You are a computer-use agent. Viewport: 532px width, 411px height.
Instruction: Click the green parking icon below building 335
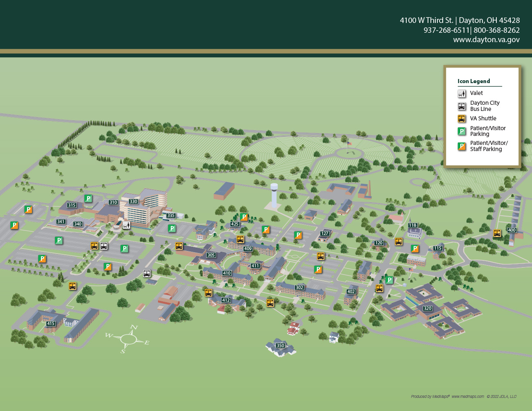click(x=172, y=228)
